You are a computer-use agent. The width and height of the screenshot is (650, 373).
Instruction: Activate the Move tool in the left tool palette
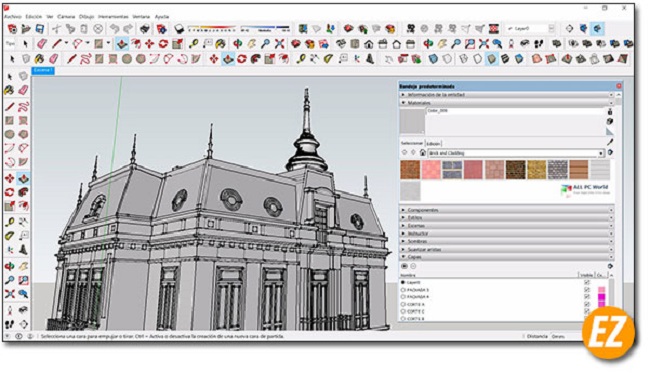click(x=10, y=179)
